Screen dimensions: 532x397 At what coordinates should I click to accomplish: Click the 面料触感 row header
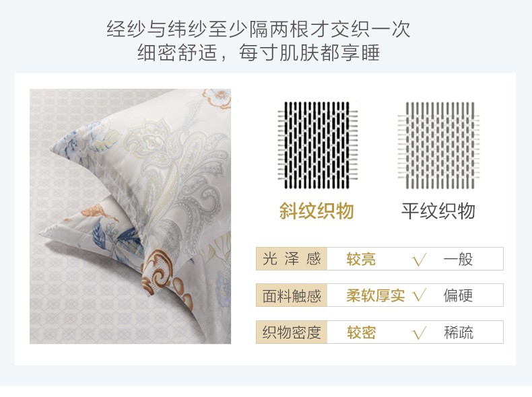click(x=292, y=295)
